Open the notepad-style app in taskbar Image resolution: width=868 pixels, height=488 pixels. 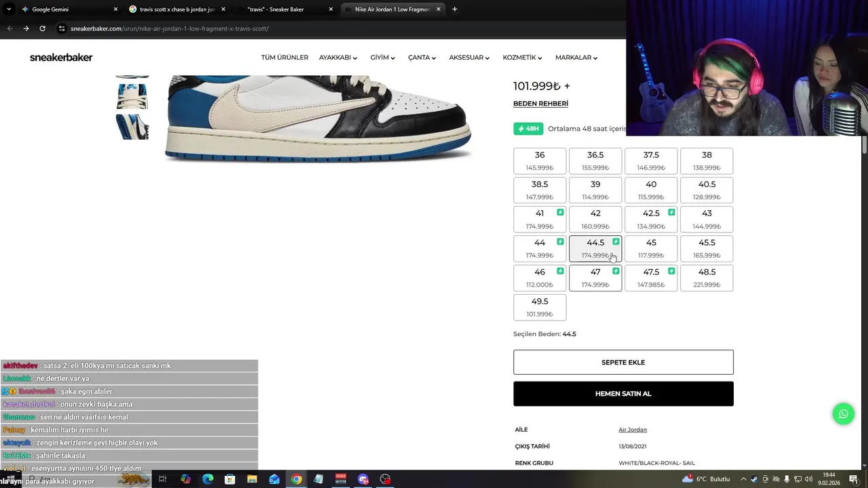(318, 479)
